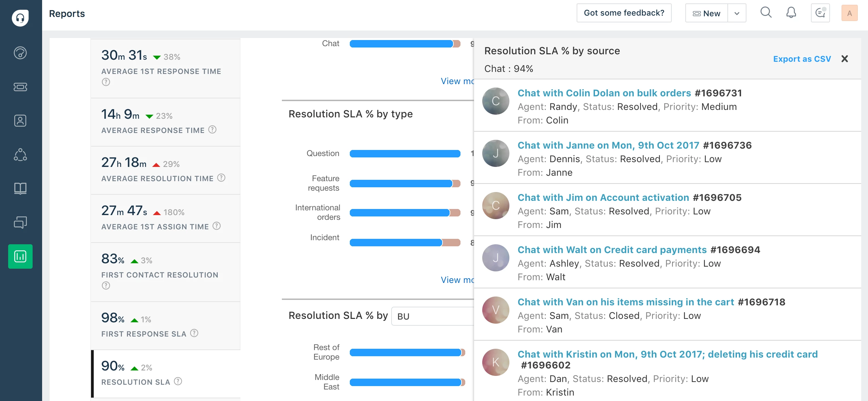Open the user avatar menu

(x=849, y=13)
